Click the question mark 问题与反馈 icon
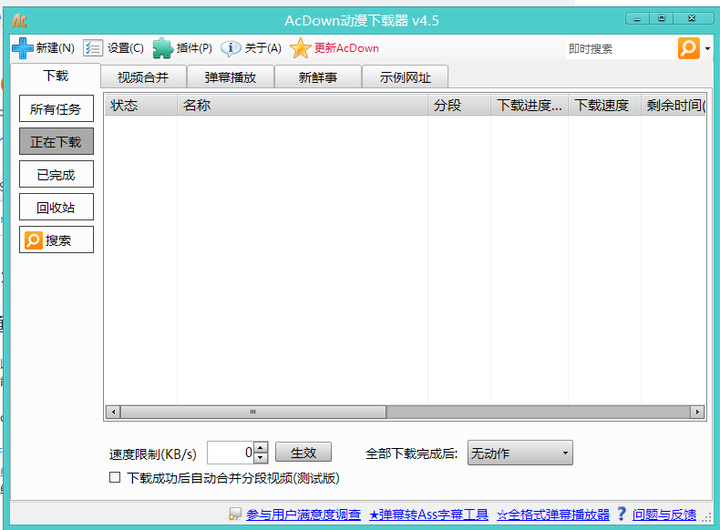This screenshot has width=720, height=530. click(x=621, y=514)
